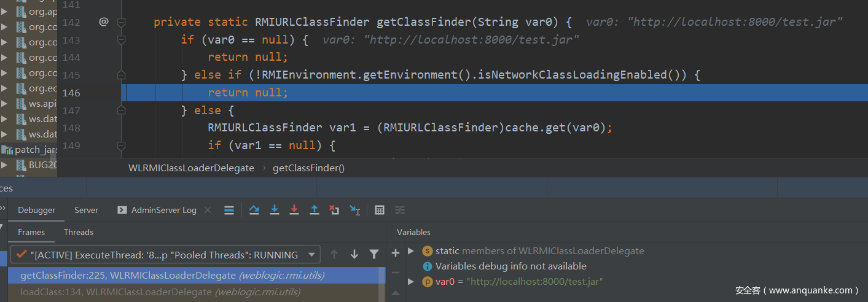Screen dimensions: 868x302
Task: Click the Run to Cursor icon
Action: [x=355, y=210]
